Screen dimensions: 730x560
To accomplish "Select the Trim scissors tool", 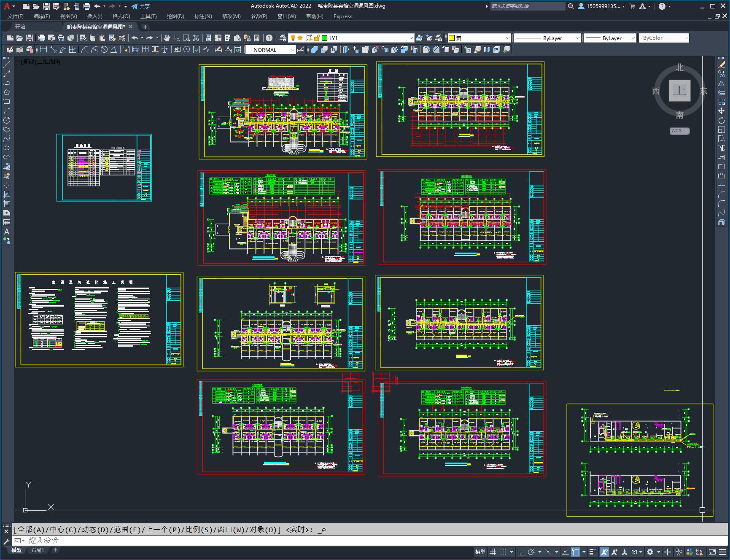I will tap(722, 148).
